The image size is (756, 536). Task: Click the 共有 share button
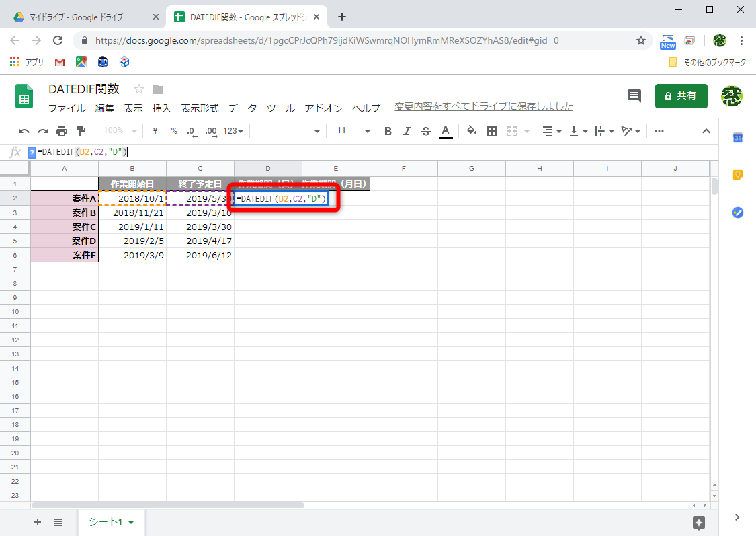681,95
